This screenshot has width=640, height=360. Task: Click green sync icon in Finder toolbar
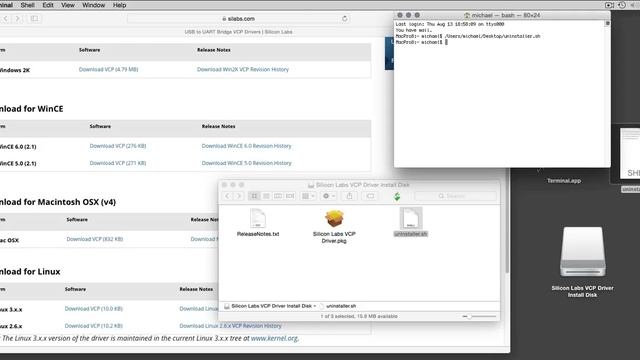397,196
